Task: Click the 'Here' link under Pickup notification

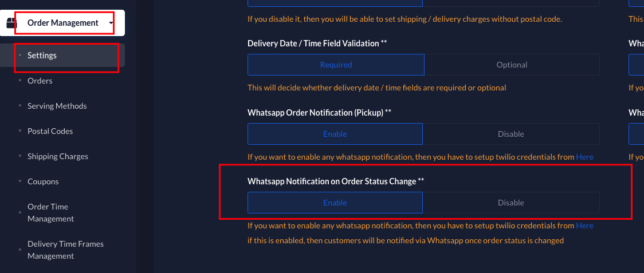Action: coord(584,157)
